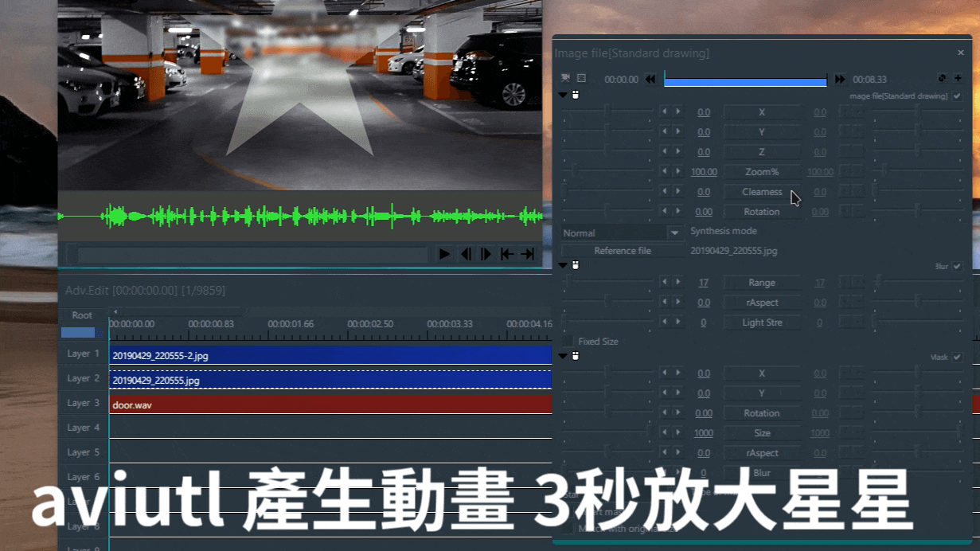Click the mouse icon in Blur section header
The height and width of the screenshot is (551, 980).
pyautogui.click(x=576, y=265)
